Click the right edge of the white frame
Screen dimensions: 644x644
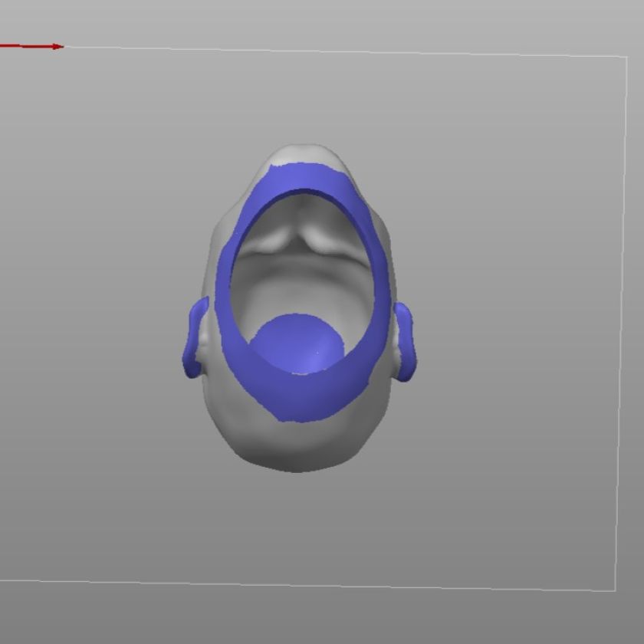coord(621,322)
